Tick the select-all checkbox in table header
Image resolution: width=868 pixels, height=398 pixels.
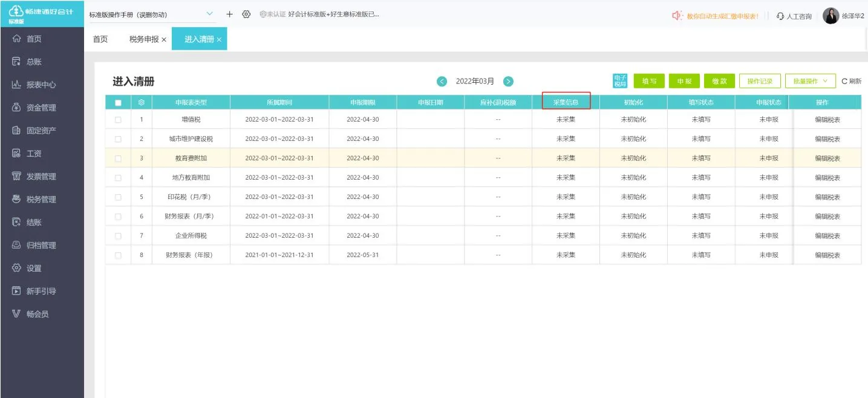point(118,103)
